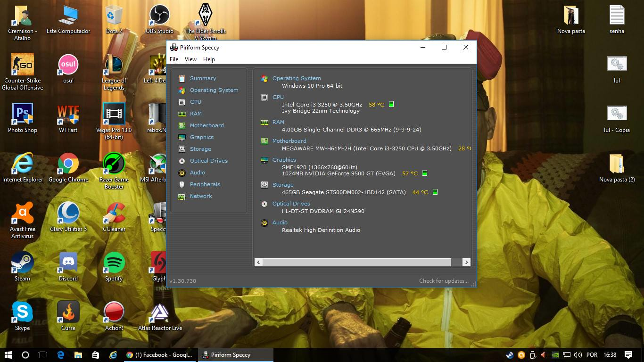
Task: Select the Google Chrome desktop icon
Action: coord(68,168)
